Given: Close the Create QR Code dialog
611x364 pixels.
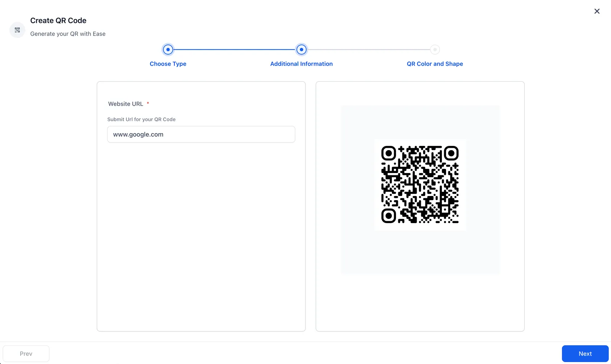Looking at the screenshot, I should (597, 11).
